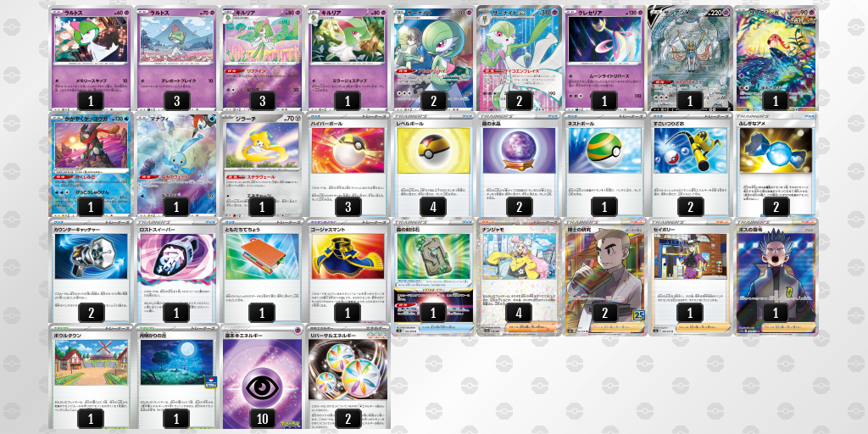Screen dimensions: 868x434
Task: Select the Jirachi (ジラーチ) card
Action: click(x=262, y=164)
